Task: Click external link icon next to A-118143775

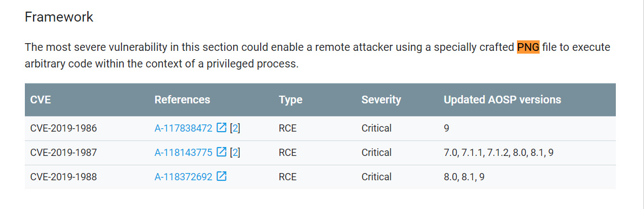Action: pos(221,152)
